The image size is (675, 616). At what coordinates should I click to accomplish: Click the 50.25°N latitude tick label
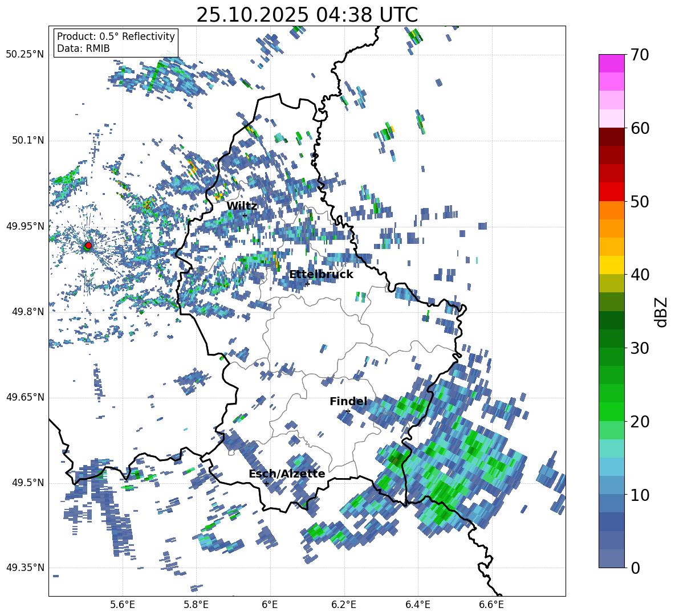pos(25,55)
